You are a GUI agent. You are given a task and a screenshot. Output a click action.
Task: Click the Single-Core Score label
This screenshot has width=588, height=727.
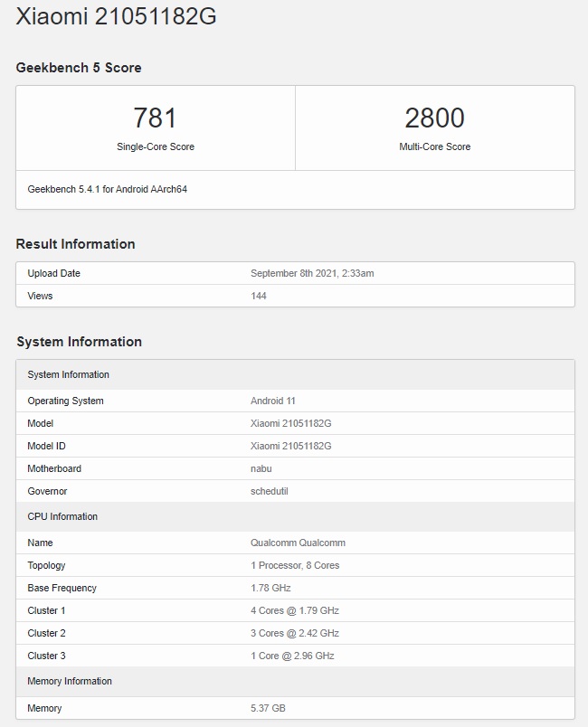(x=156, y=146)
